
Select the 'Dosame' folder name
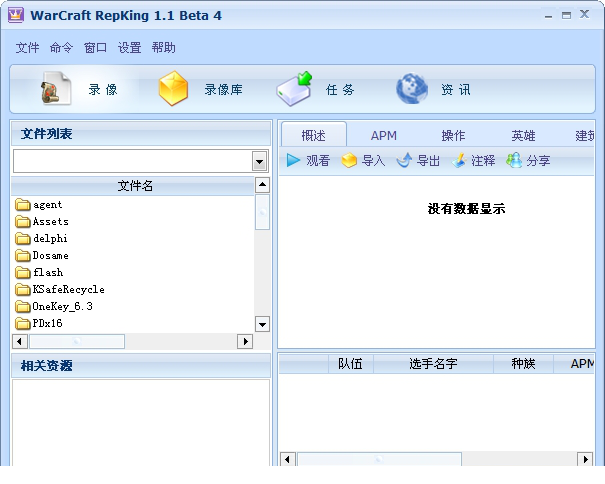[x=51, y=256]
